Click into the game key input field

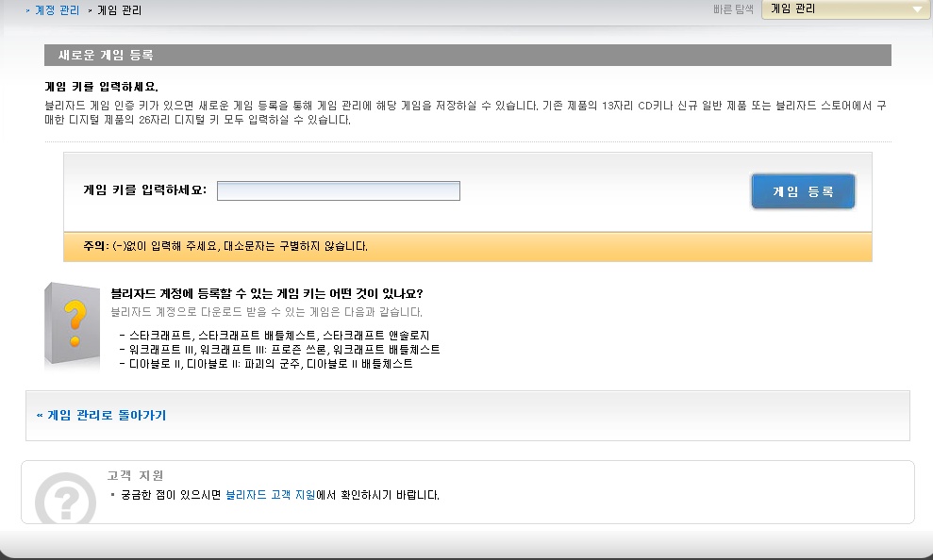click(338, 190)
